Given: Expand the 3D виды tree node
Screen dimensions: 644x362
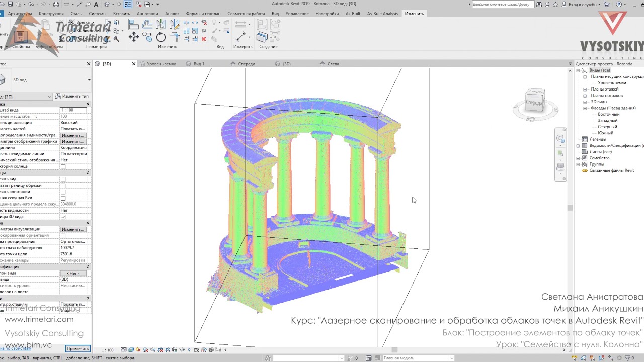Looking at the screenshot, I should coord(585,102).
